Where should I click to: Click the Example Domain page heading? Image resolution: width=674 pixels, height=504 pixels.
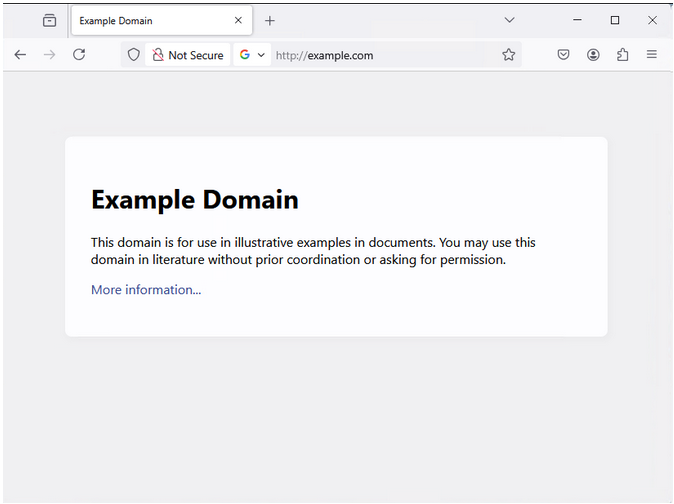coord(195,199)
